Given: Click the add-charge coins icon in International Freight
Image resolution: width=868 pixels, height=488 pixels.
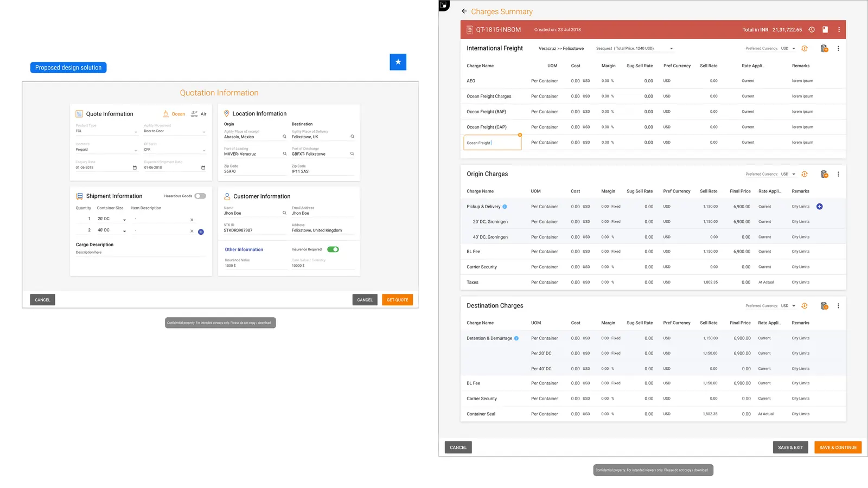Looking at the screenshot, I should 824,49.
